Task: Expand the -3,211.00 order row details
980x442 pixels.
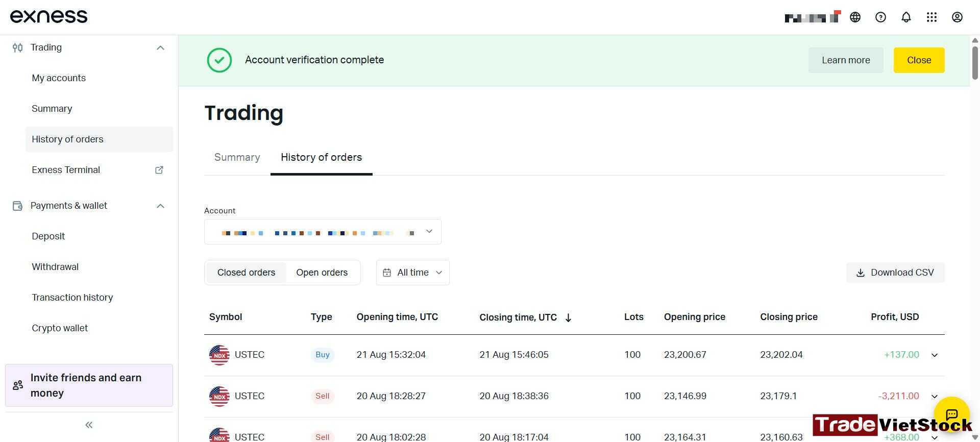Action: [x=935, y=396]
